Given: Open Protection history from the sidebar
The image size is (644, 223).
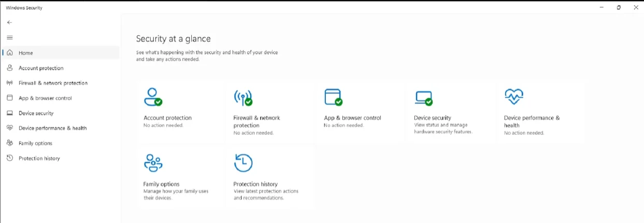Looking at the screenshot, I should point(61,158).
